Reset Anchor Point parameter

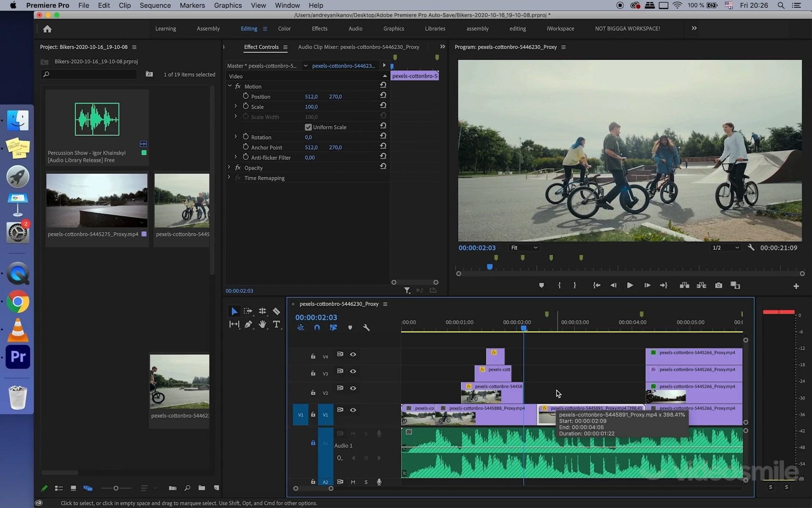[x=383, y=146]
